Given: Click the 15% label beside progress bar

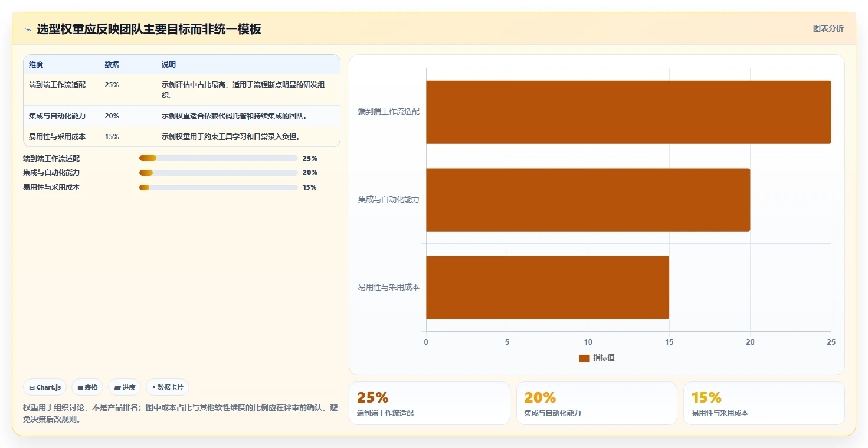Looking at the screenshot, I should pos(310,187).
